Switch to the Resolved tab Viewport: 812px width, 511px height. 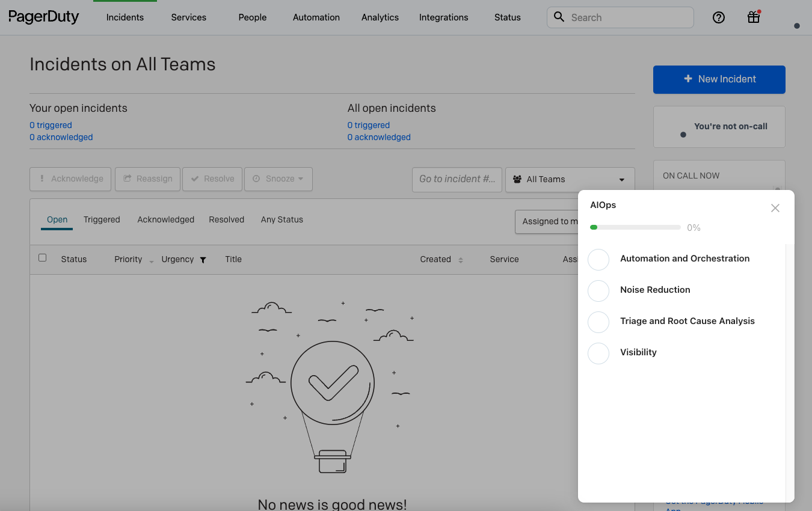pos(227,219)
